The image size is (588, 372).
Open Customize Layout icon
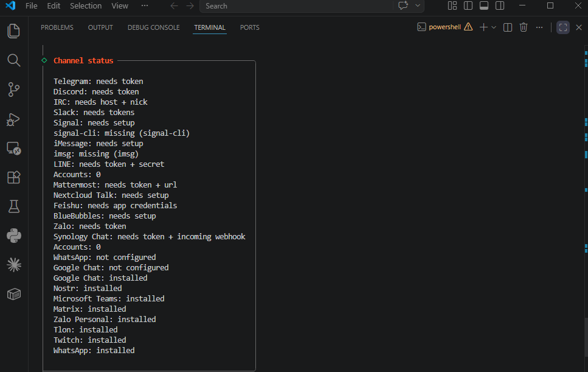[452, 5]
